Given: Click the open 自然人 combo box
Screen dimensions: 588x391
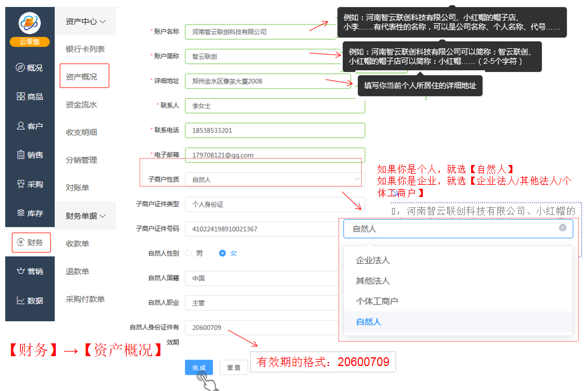Looking at the screenshot, I should click(458, 228).
